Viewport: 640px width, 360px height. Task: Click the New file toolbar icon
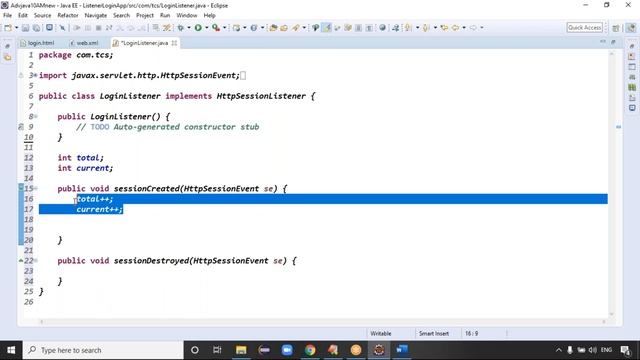8,28
